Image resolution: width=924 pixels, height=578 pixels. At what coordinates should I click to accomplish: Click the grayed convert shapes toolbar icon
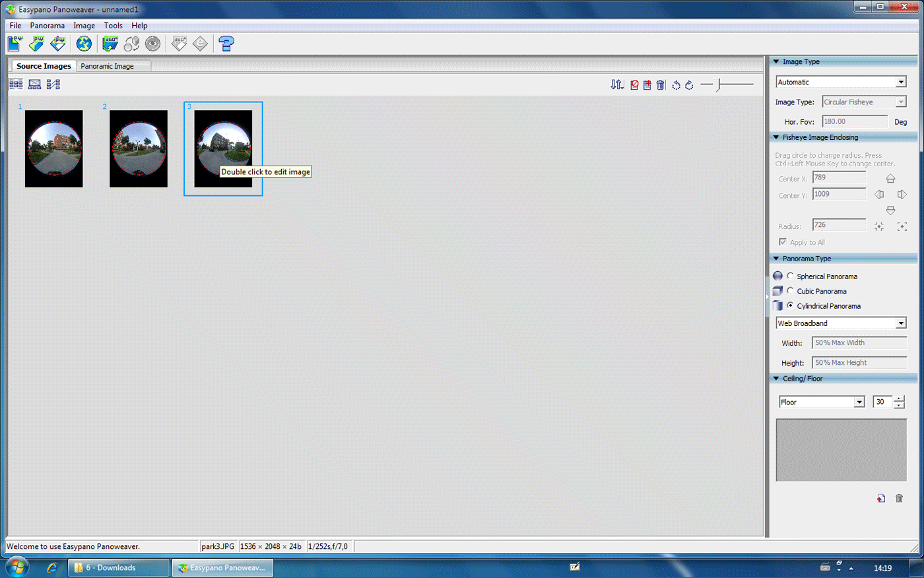coord(131,44)
